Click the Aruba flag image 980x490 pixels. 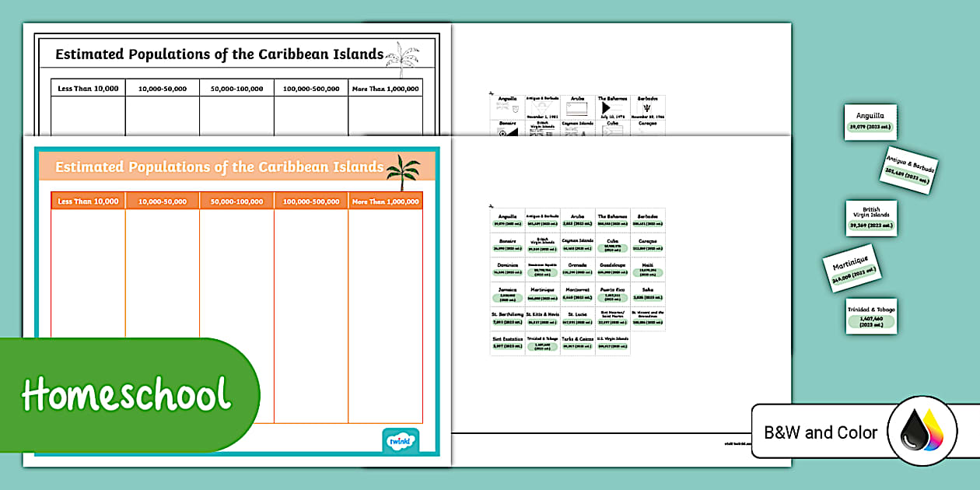point(577,108)
